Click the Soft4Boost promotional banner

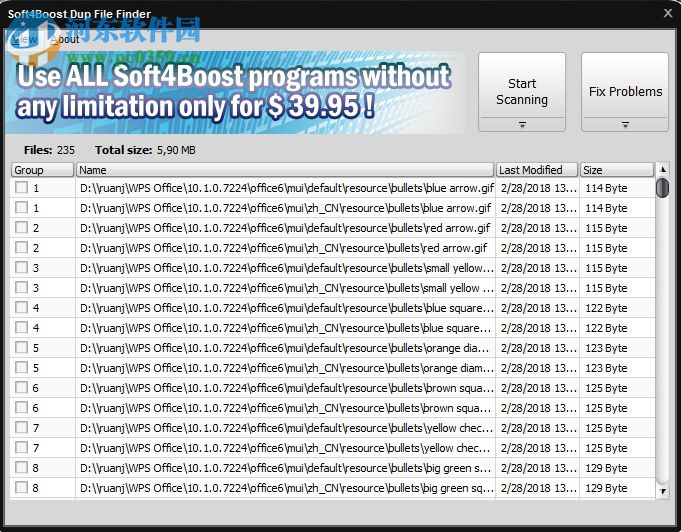tap(235, 92)
